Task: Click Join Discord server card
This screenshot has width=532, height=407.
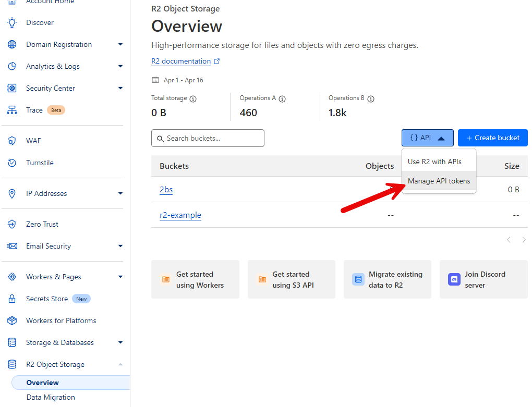Action: point(483,279)
